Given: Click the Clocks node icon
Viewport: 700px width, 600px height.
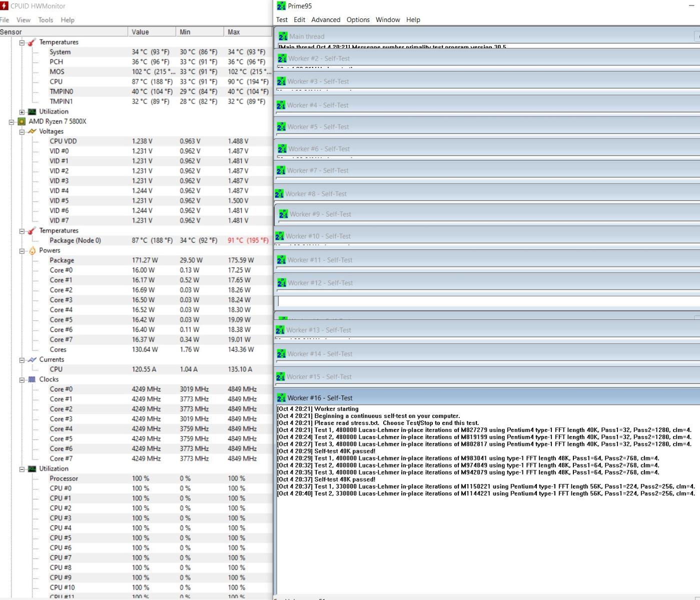Looking at the screenshot, I should point(32,379).
